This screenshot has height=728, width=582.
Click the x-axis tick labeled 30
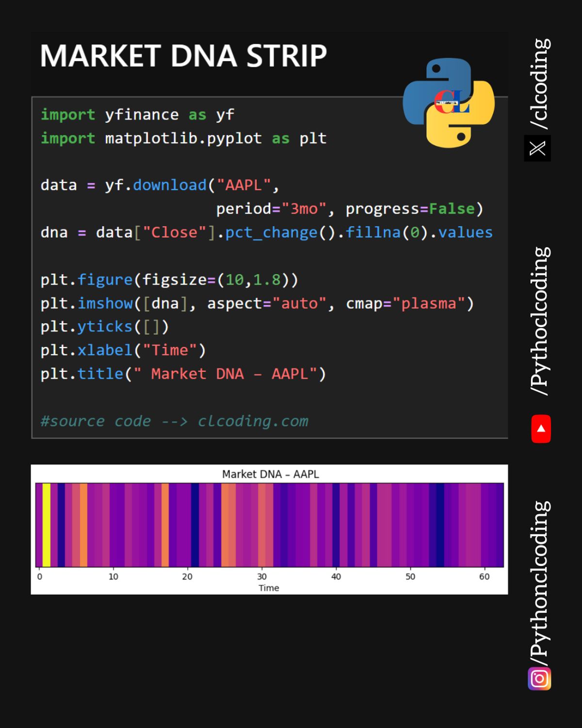[262, 576]
